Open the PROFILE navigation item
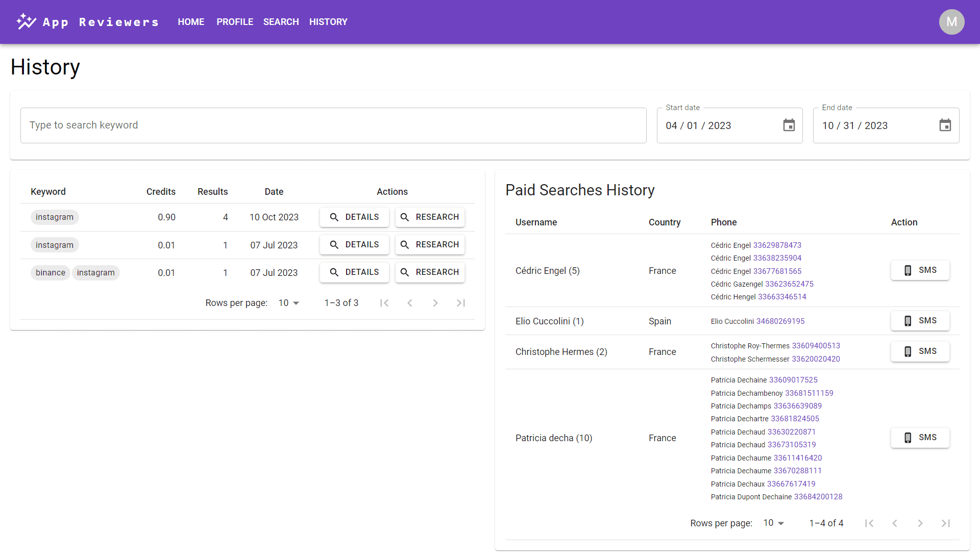Screen dimensions: 980x560 235,22
